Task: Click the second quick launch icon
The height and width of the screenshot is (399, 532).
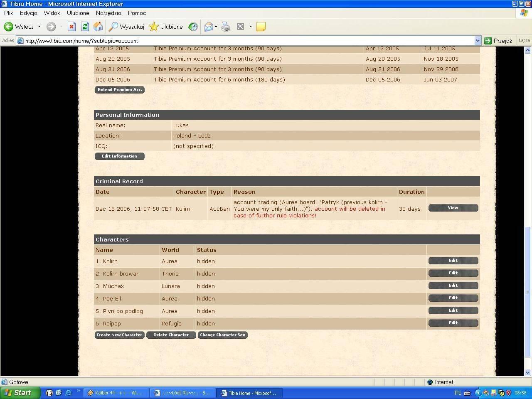Action: tap(59, 392)
